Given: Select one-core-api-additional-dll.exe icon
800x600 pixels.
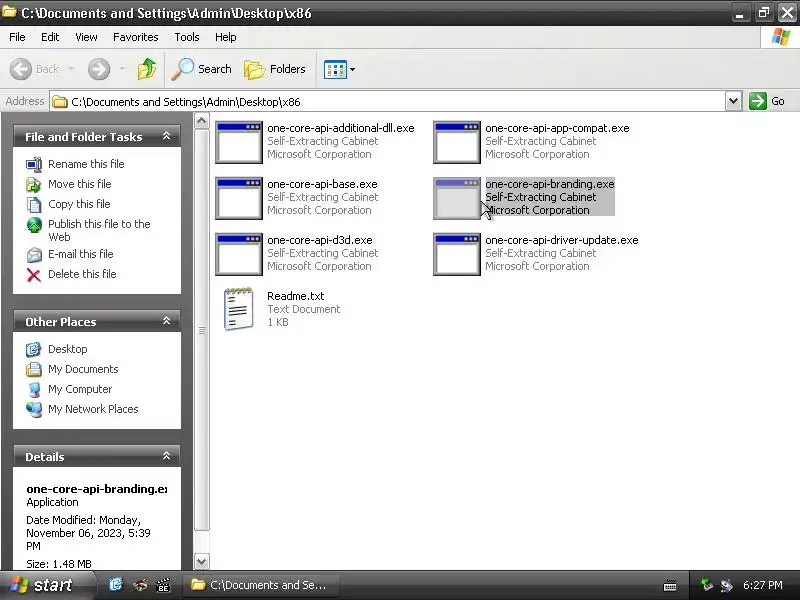Looking at the screenshot, I should [239, 142].
